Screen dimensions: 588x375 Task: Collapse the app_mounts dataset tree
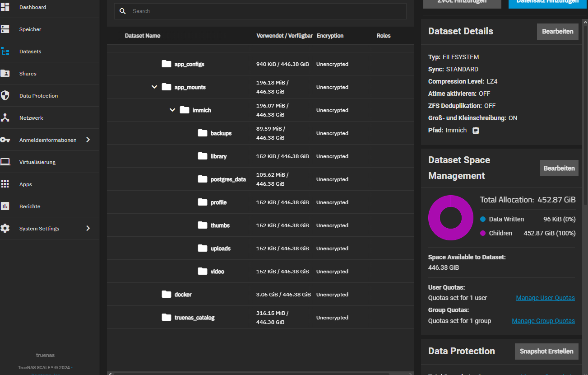pyautogui.click(x=154, y=87)
